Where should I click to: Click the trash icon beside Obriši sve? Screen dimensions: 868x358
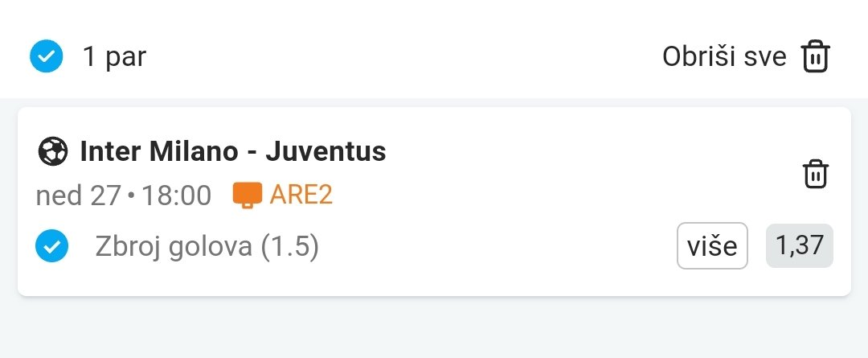click(815, 57)
